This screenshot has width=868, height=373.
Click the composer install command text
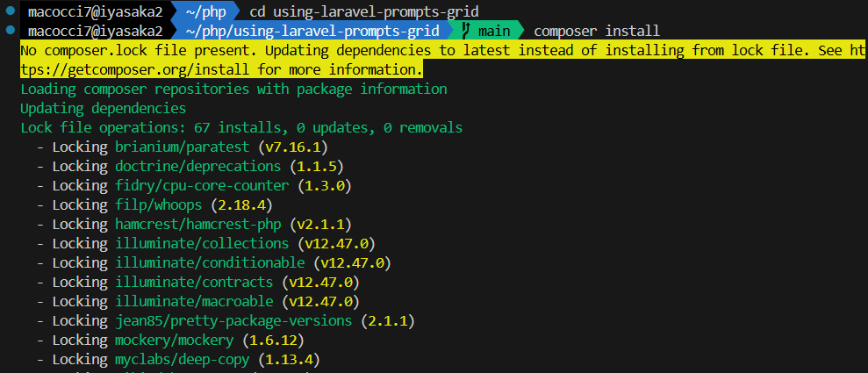597,32
